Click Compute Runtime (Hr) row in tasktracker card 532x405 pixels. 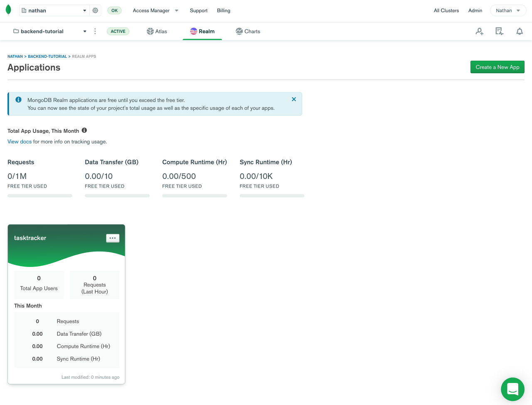click(66, 346)
